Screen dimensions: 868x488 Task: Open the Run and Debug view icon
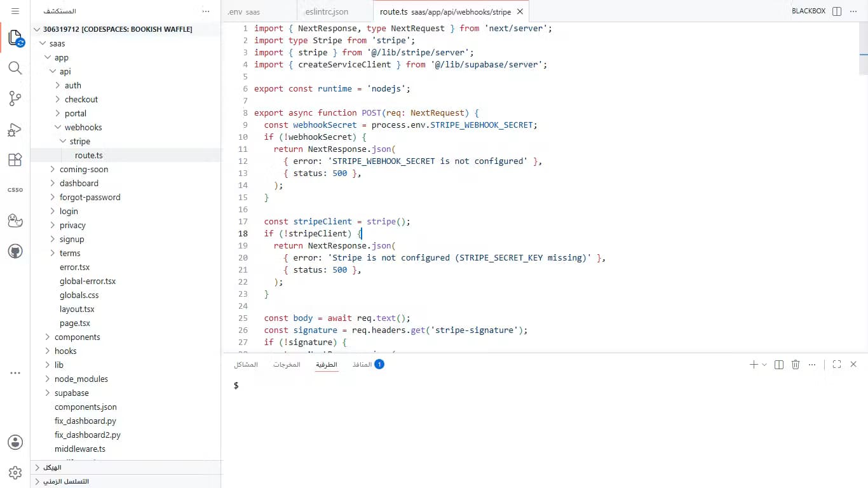pyautogui.click(x=15, y=130)
